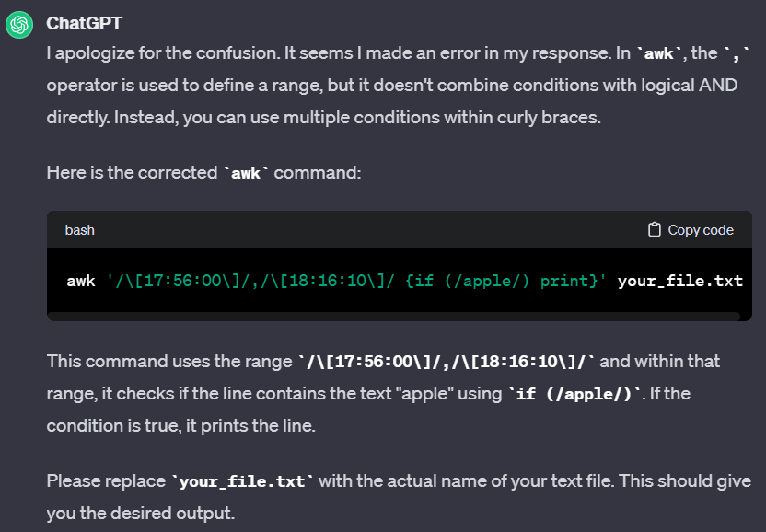Screen dimensions: 766x532
Task: Click the clipboard icon beside Copy code
Action: (654, 229)
